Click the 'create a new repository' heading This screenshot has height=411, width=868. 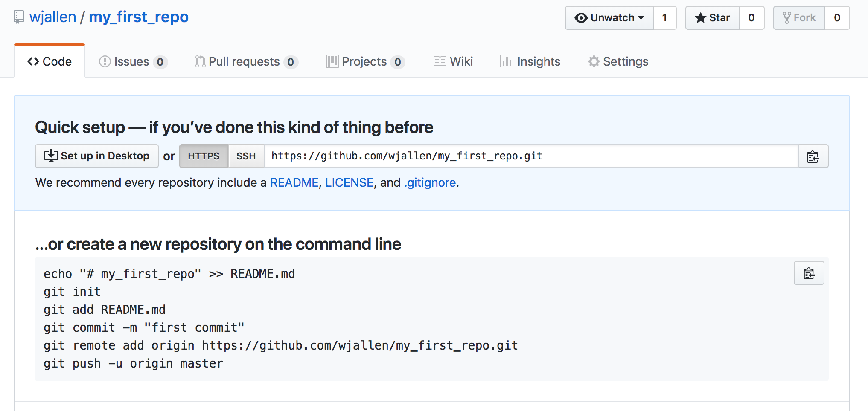pos(218,244)
